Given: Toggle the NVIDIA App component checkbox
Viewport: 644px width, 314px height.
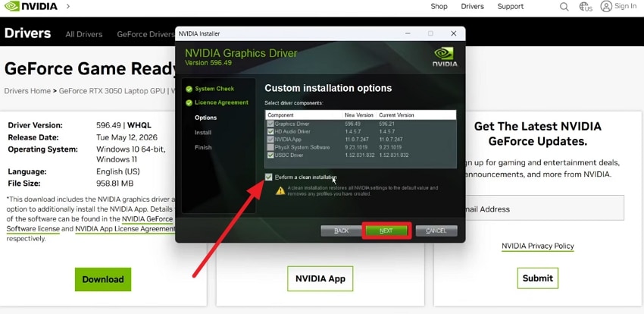Looking at the screenshot, I should (x=270, y=140).
